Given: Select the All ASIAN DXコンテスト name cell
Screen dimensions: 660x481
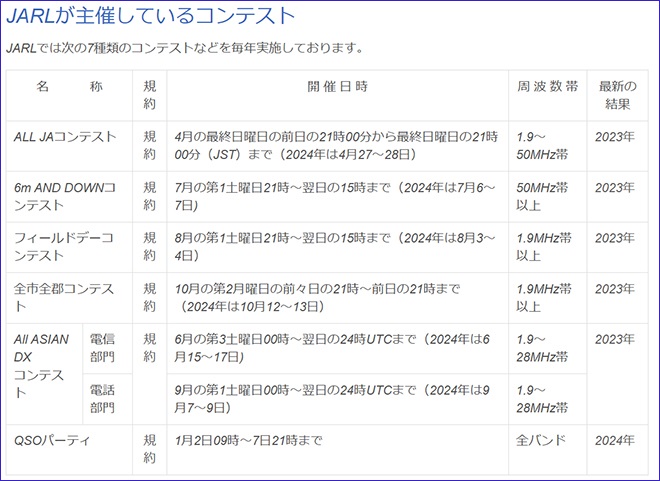Looking at the screenshot, I should click(x=45, y=374).
